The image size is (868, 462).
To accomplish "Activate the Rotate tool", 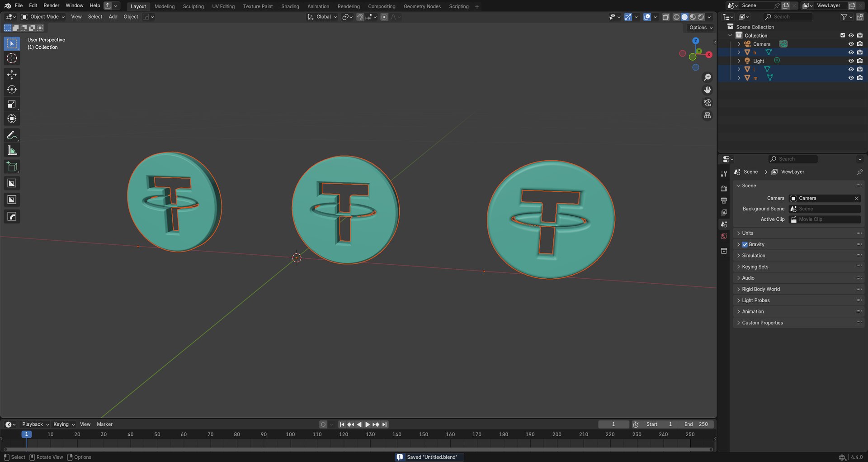I will coord(12,90).
